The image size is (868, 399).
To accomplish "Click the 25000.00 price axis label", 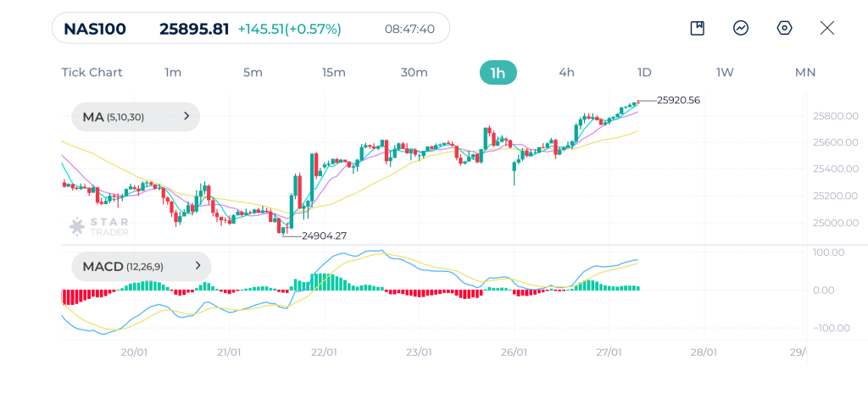I will pyautogui.click(x=835, y=223).
